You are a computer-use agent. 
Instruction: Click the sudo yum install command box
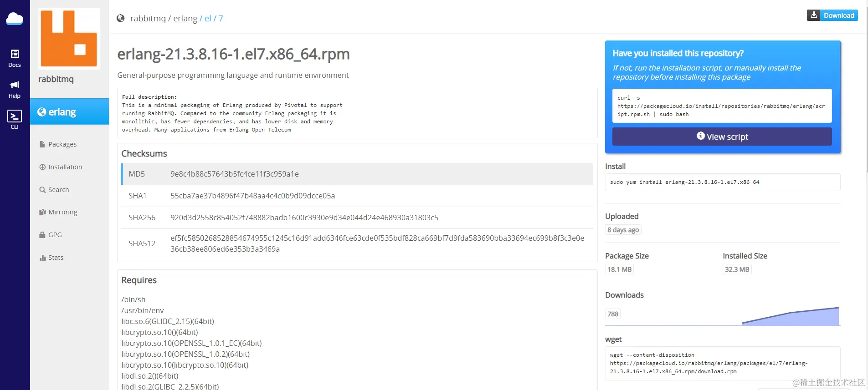(x=723, y=182)
